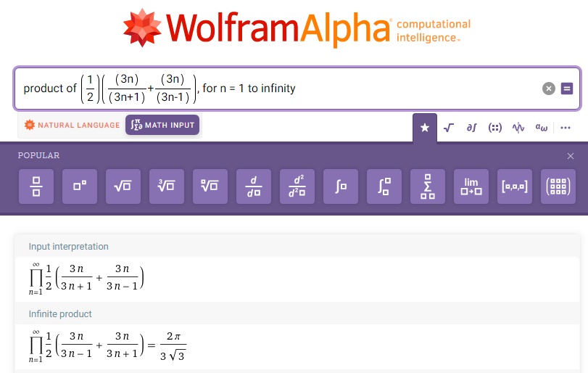588x373 pixels.
Task: Click the infinite product result 2π/(3√3)
Action: click(173, 346)
